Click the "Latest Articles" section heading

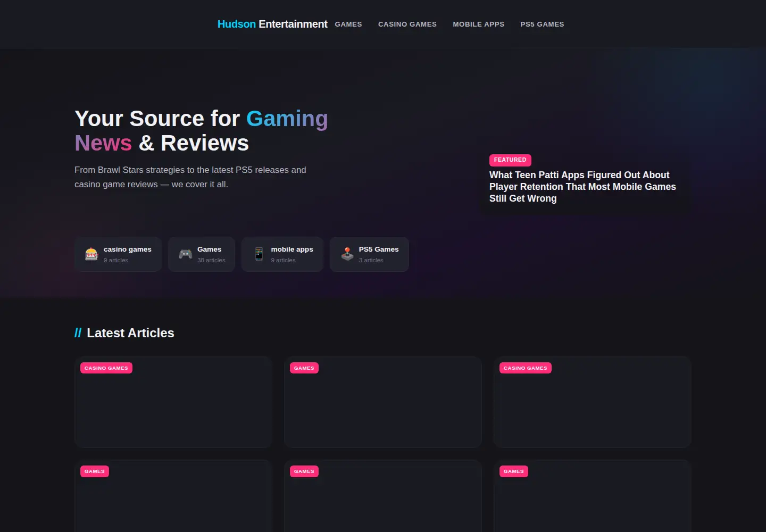click(124, 333)
